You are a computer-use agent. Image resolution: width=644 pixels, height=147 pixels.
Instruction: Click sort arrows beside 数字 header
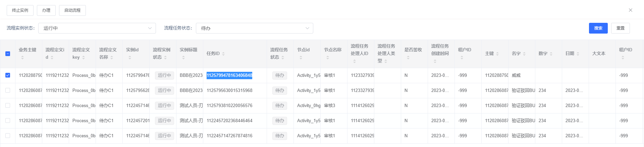[551, 54]
